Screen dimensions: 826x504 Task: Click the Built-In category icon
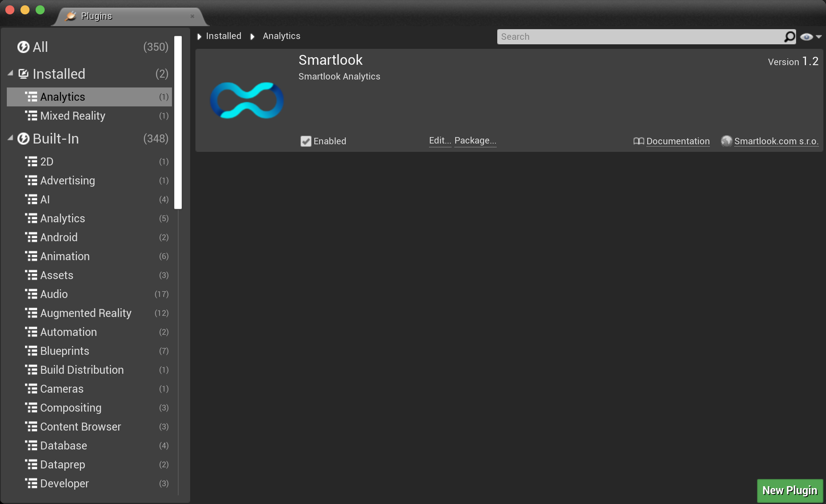pos(23,139)
